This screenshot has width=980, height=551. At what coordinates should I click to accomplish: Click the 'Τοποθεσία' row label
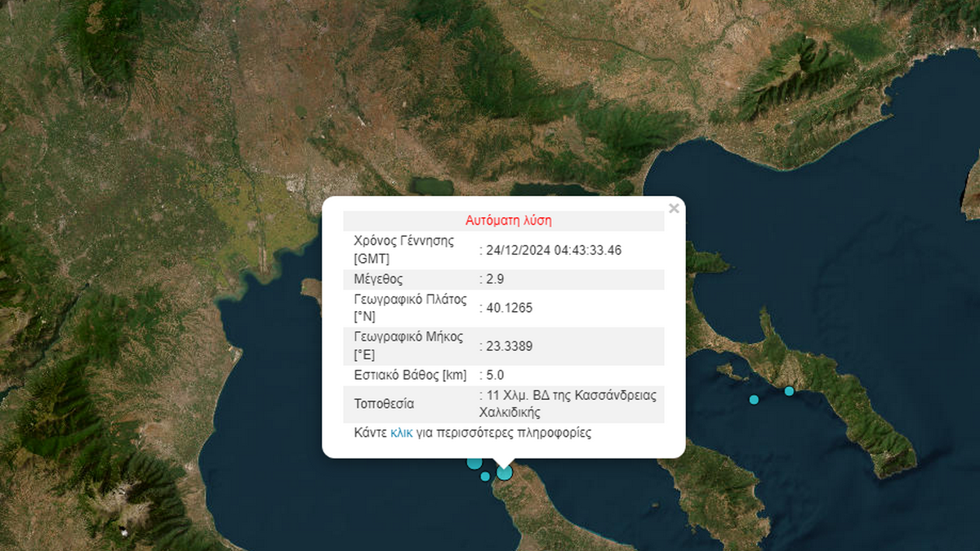coord(384,404)
